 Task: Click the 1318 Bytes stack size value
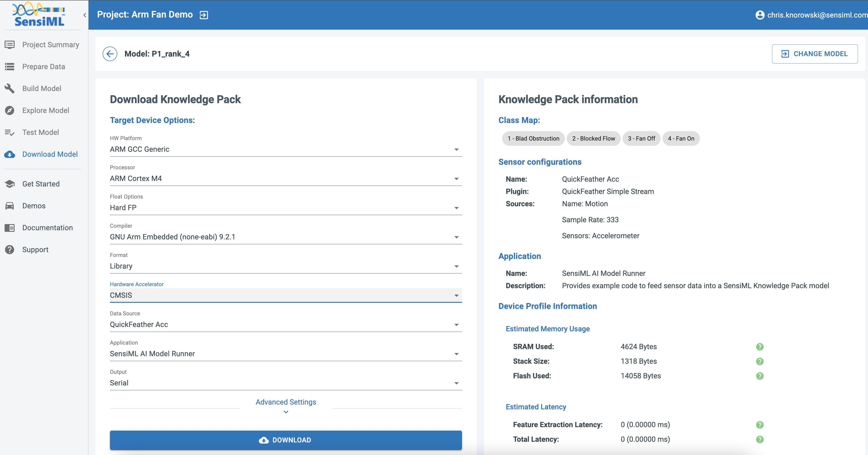pyautogui.click(x=639, y=361)
